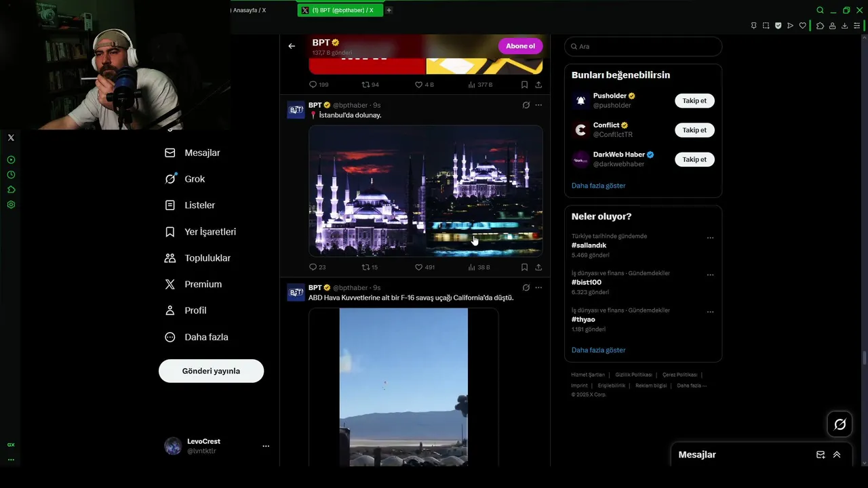868x488 pixels.
Task: Open Easy Setup sliders icon
Action: (857, 26)
